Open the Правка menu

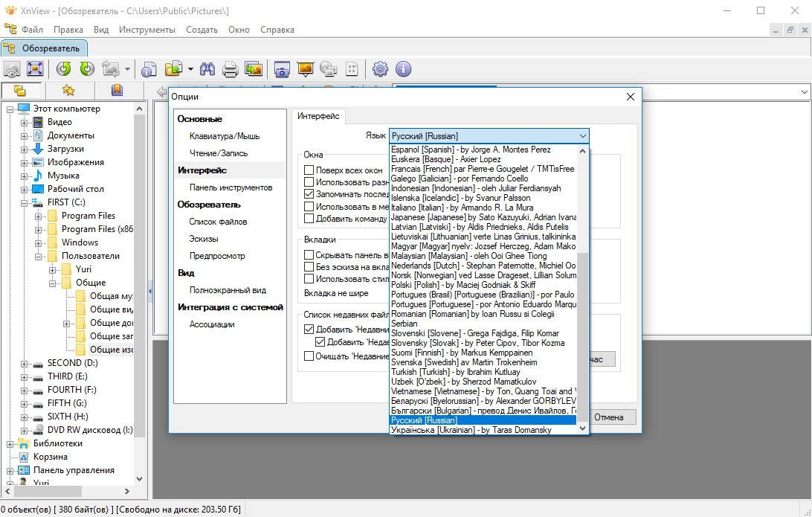pos(68,30)
